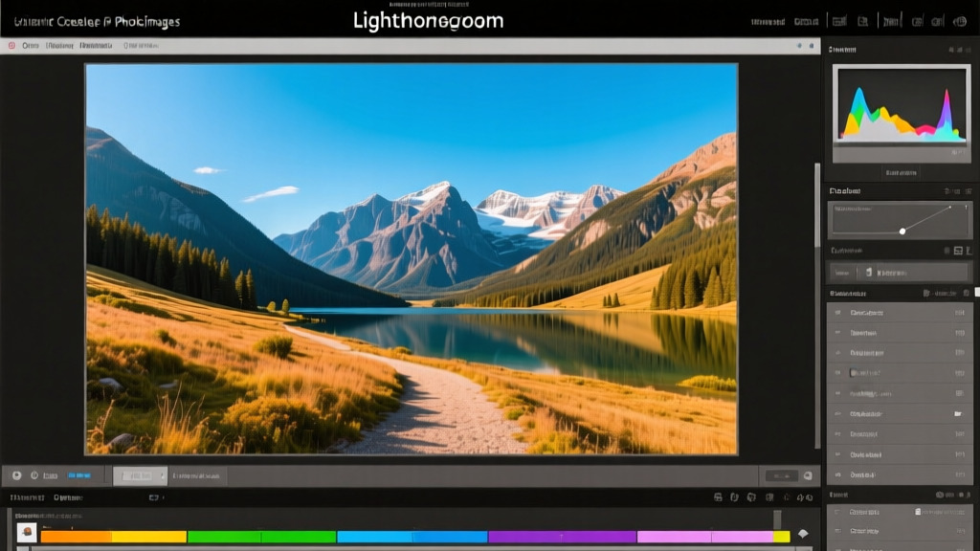This screenshot has height=551, width=980.
Task: Click the light gray selected box in the bottom toolbar
Action: pyautogui.click(x=140, y=476)
